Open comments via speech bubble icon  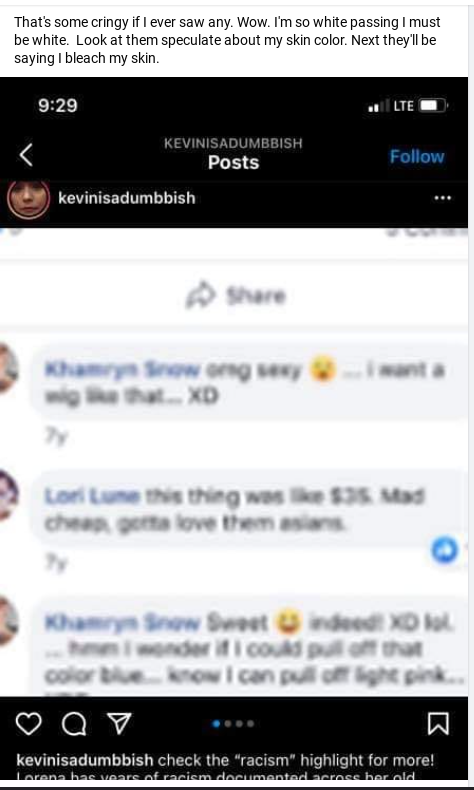tap(74, 725)
